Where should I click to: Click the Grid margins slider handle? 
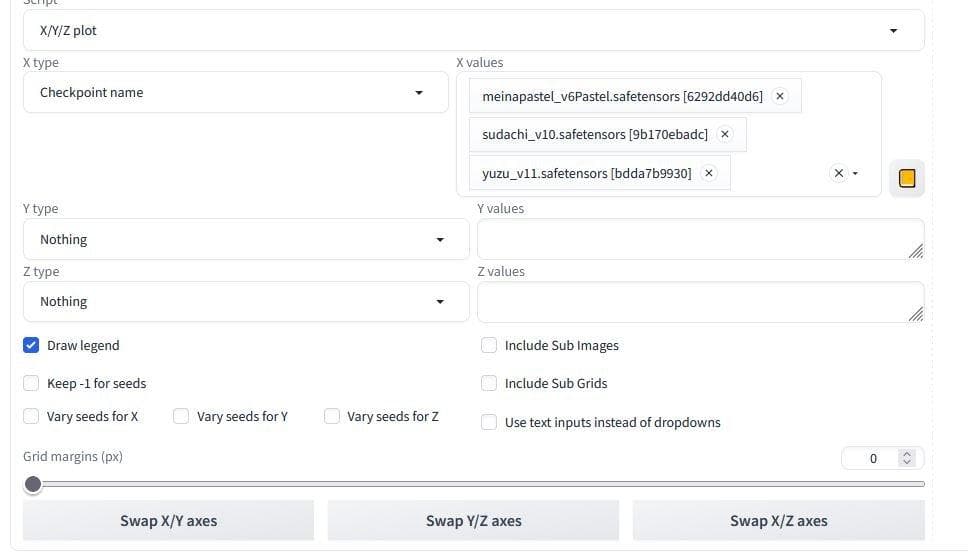[33, 484]
